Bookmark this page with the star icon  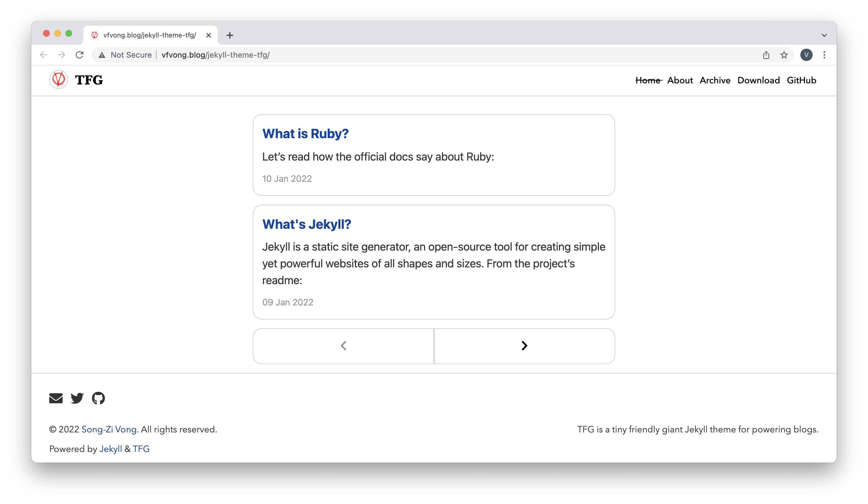coord(784,55)
